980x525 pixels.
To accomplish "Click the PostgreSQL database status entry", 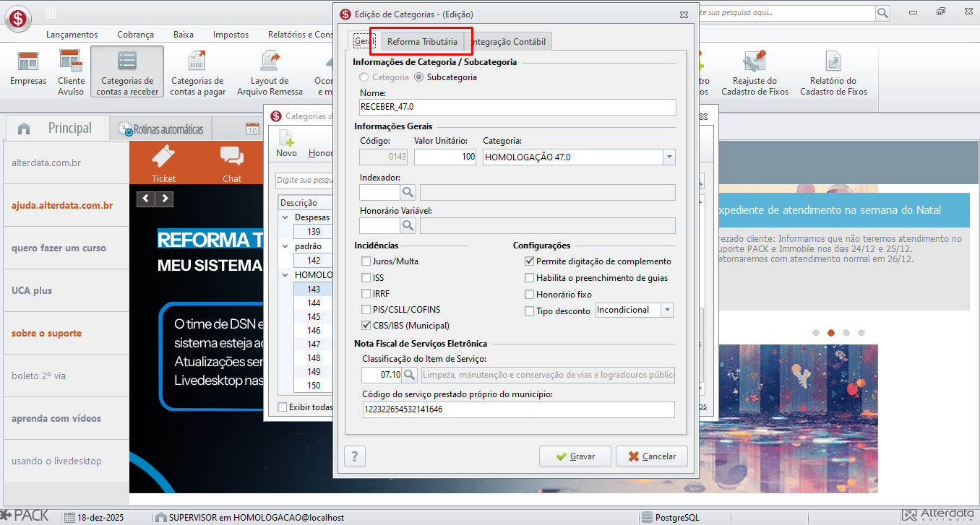I will coord(672,517).
